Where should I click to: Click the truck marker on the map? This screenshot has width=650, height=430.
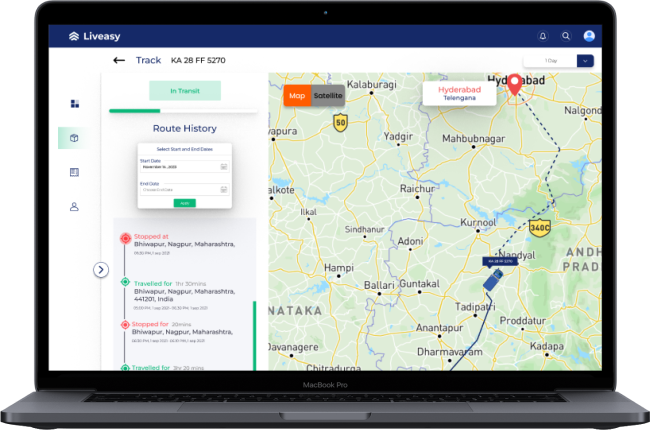click(491, 282)
